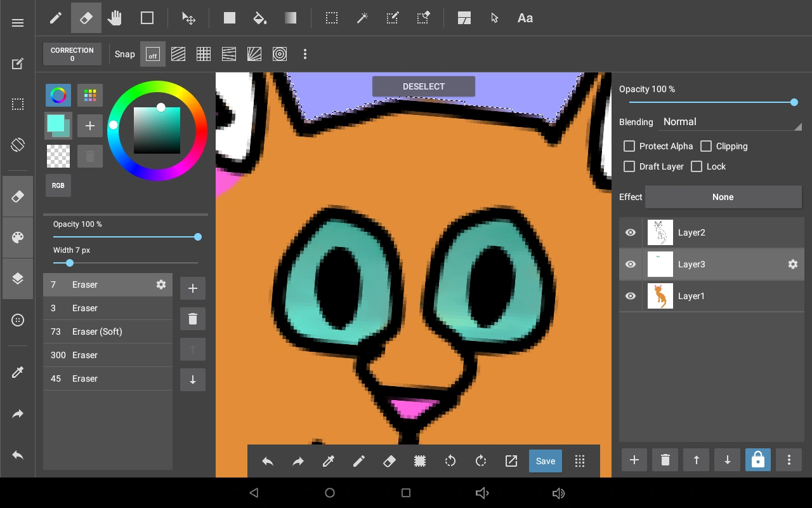Click the Save button
The height and width of the screenshot is (508, 812).
(545, 462)
